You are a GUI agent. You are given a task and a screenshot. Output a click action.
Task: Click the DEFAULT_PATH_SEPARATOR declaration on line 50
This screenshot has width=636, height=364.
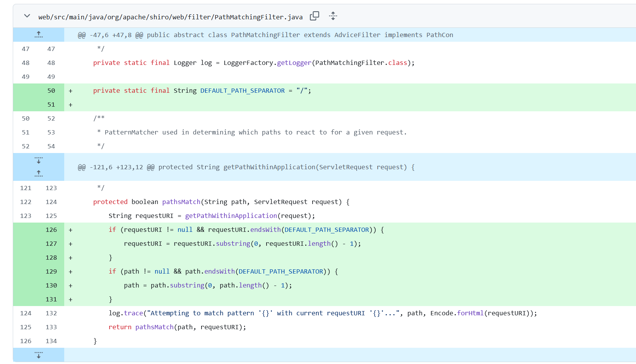point(242,90)
